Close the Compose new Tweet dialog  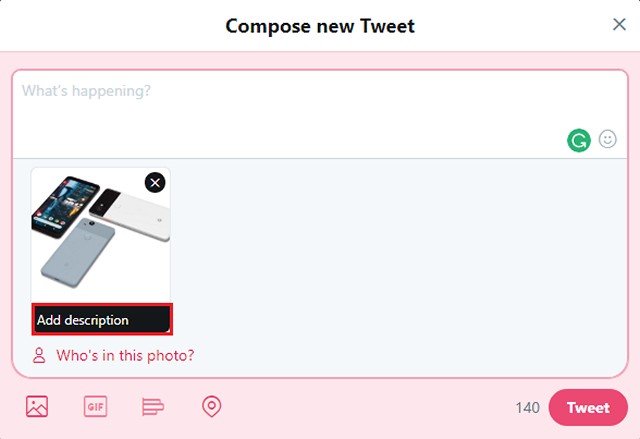point(619,24)
